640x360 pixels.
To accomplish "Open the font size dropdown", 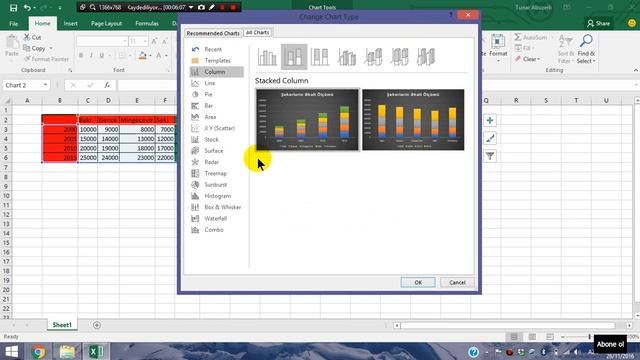I will (x=144, y=41).
